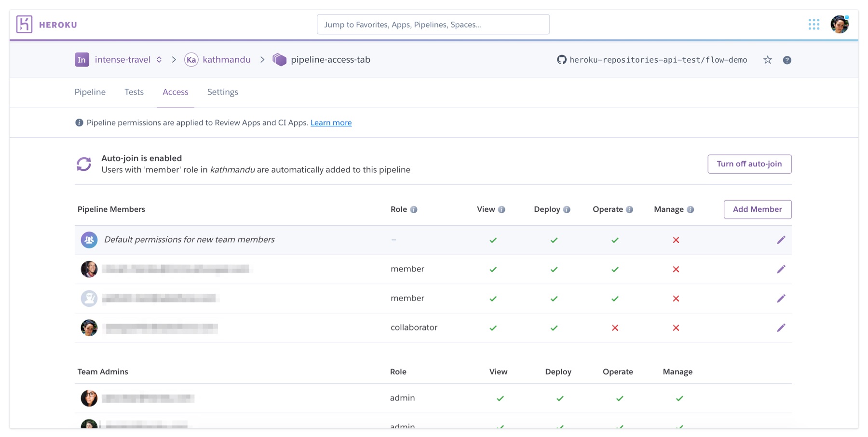Click the kathmandu breadcrumb chevron
Screen dimensions: 868x437
coord(262,59)
